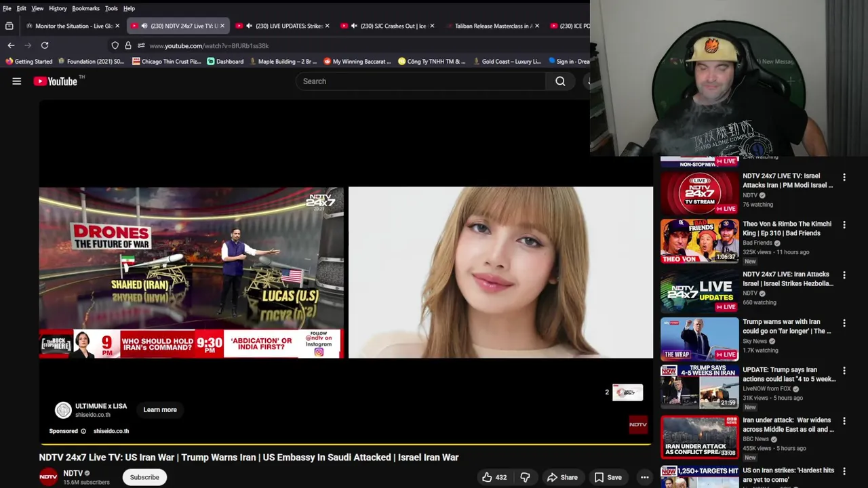Open BBC Iran under attack thumbnail

[699, 437]
